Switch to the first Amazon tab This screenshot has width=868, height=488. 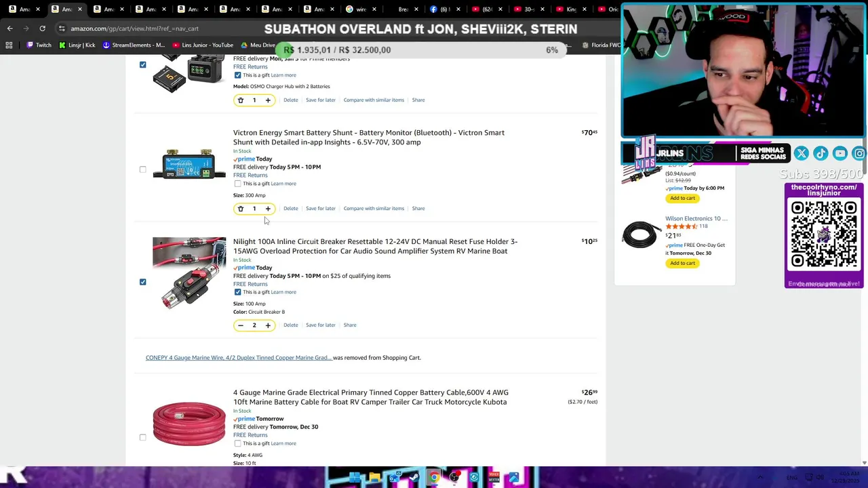24,9
